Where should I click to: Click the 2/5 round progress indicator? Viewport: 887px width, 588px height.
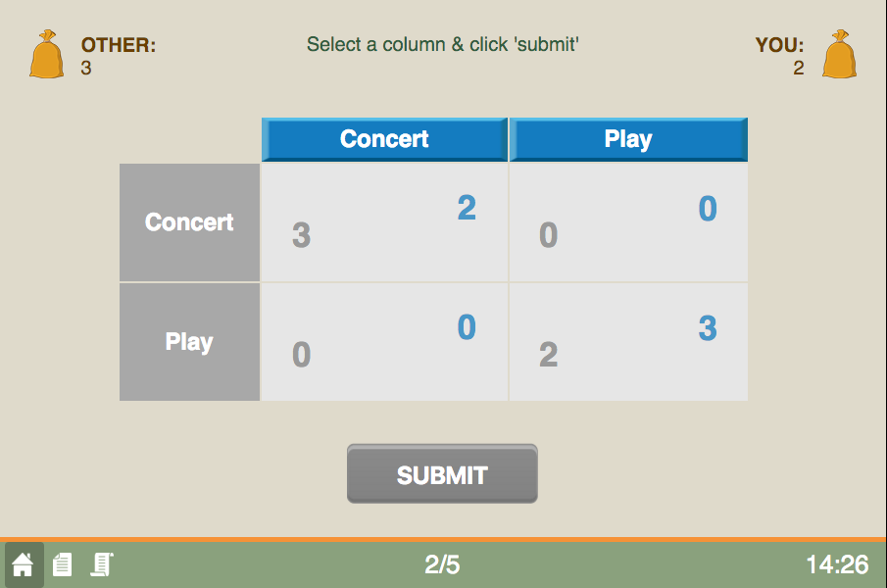[442, 564]
